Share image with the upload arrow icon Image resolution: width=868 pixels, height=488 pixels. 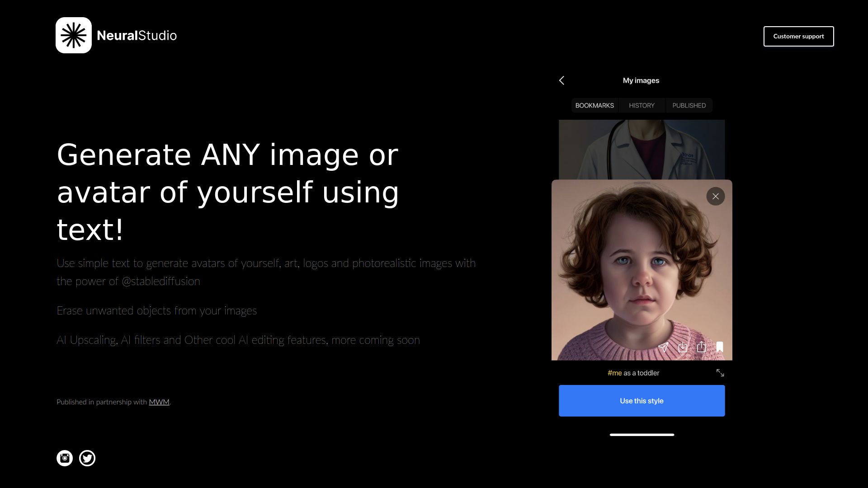tap(701, 347)
